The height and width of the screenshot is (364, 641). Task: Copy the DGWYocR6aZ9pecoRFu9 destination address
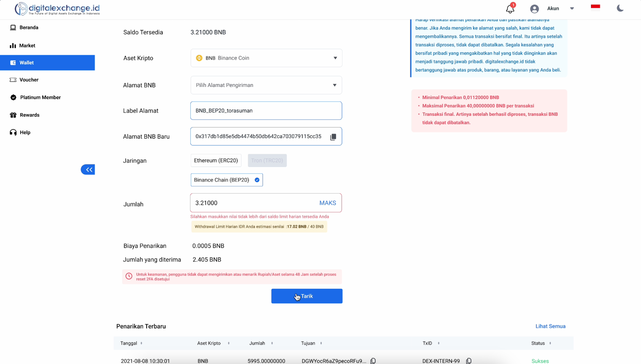coord(373,361)
